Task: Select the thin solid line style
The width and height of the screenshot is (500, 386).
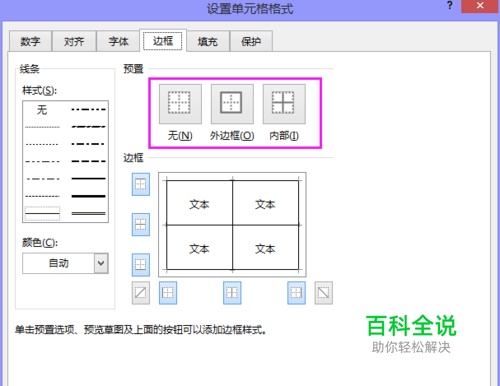Action: [x=42, y=213]
